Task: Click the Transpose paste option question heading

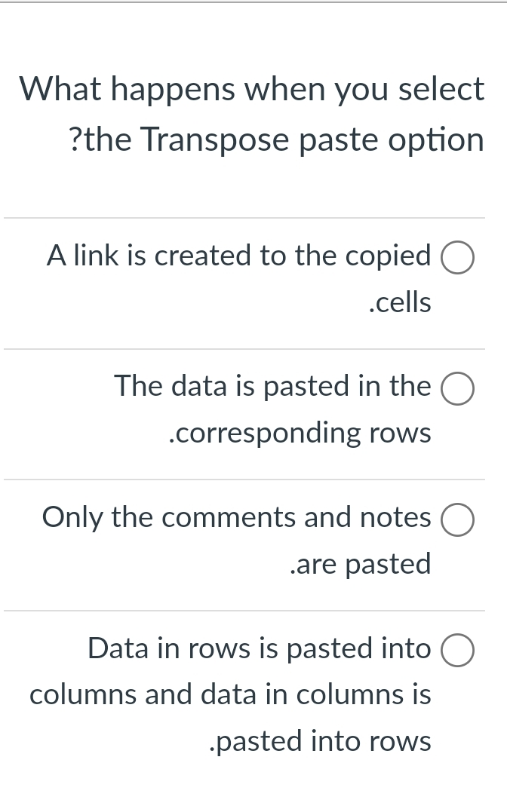Action: (x=252, y=113)
